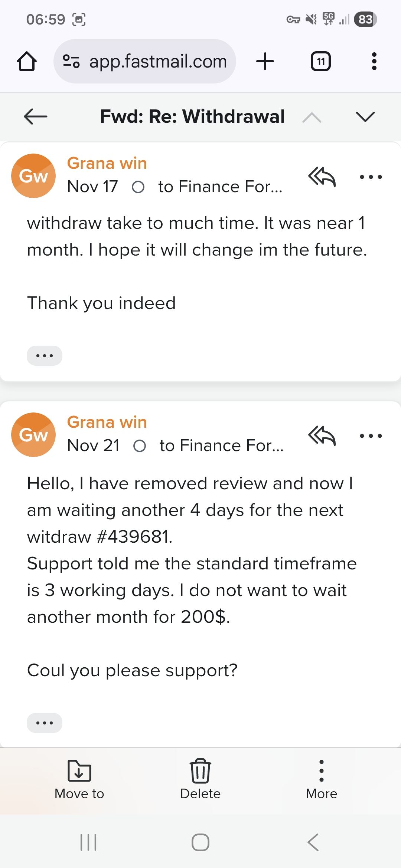Viewport: 401px width, 868px height.
Task: Reply all to the Nov 17 message
Action: click(x=322, y=177)
